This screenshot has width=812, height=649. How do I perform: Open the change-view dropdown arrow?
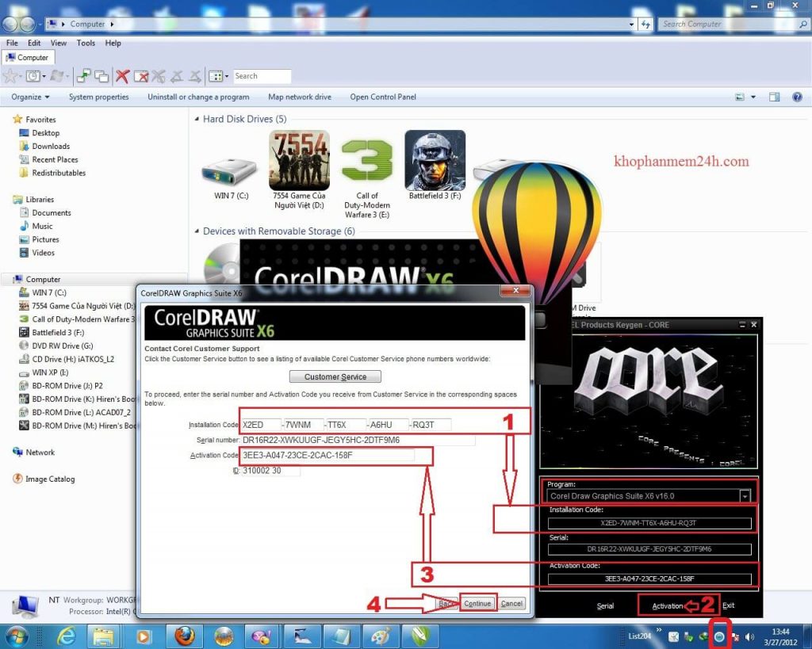[x=753, y=97]
